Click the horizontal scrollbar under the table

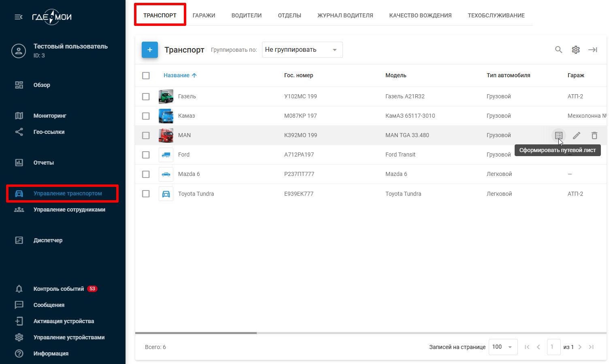click(196, 333)
